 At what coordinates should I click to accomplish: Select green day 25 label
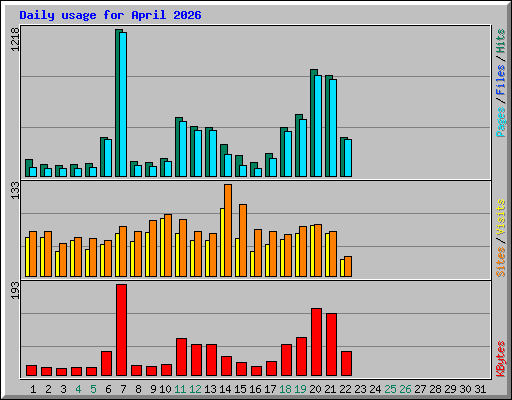(391, 389)
